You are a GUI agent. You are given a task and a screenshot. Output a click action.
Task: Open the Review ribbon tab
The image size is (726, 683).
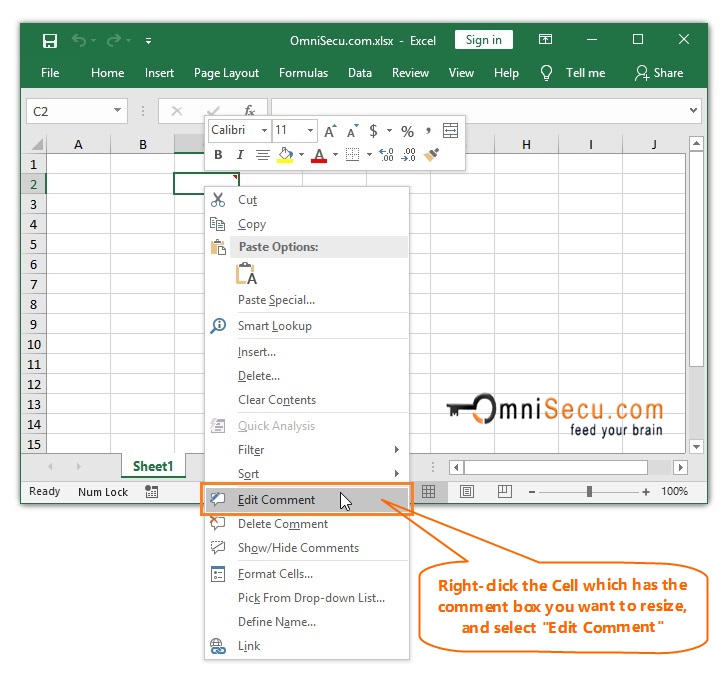point(410,73)
